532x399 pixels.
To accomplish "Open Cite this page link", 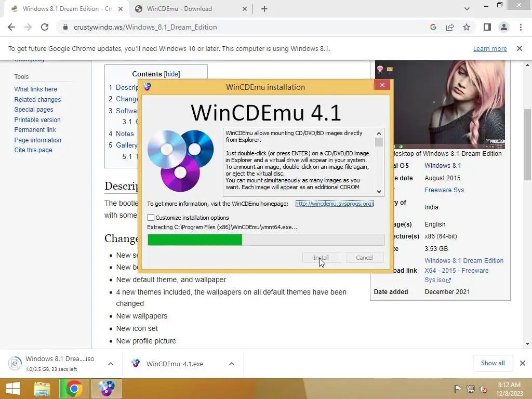I will [x=33, y=150].
